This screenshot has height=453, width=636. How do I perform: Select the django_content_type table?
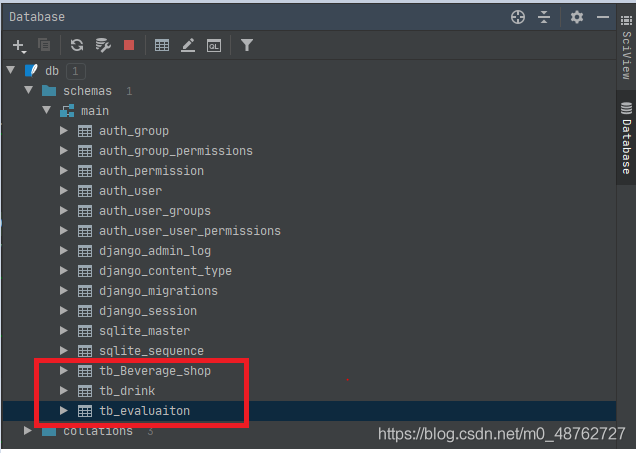pyautogui.click(x=165, y=271)
